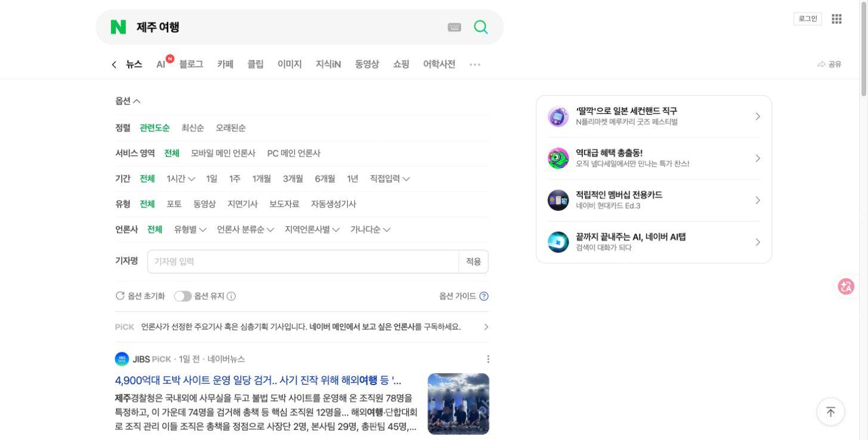The height and width of the screenshot is (440, 868).
Task: Click the 적용 button
Action: [473, 261]
